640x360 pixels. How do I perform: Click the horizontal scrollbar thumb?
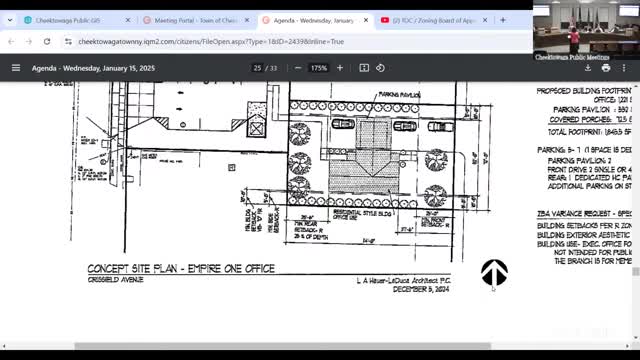282,346
